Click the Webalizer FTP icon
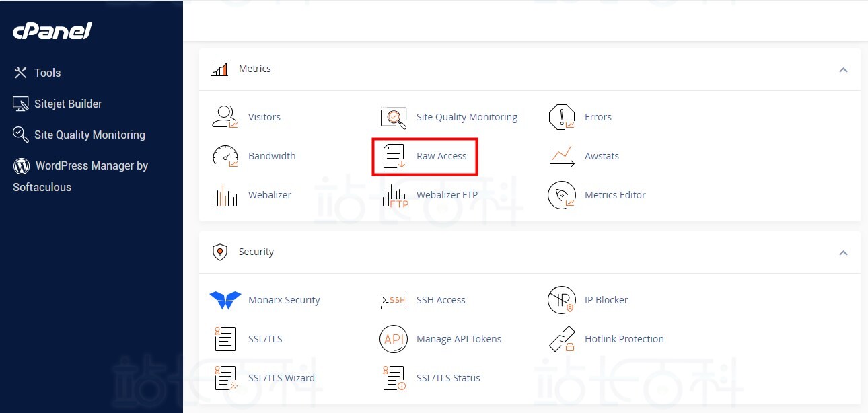This screenshot has height=413, width=868. pos(394,195)
